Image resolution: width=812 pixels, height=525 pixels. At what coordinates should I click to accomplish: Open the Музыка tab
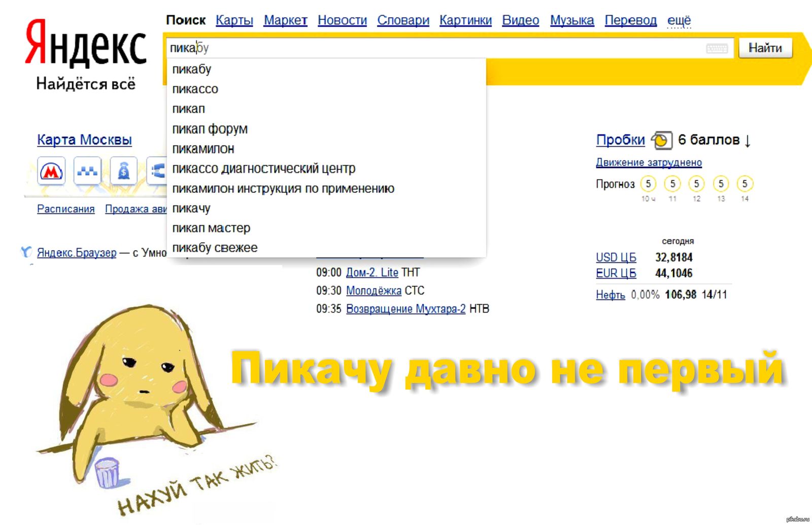tap(572, 20)
